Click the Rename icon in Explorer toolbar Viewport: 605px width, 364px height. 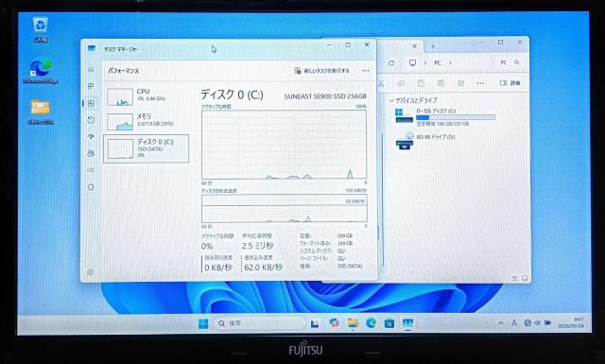[x=441, y=83]
